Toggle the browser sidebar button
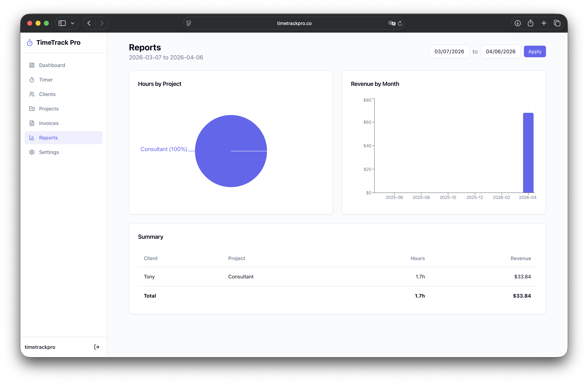Viewport: 588px width, 384px height. tap(62, 23)
